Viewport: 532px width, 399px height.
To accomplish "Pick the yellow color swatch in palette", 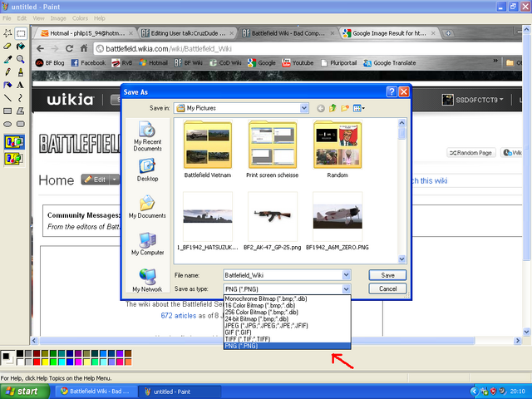I will click(45, 362).
